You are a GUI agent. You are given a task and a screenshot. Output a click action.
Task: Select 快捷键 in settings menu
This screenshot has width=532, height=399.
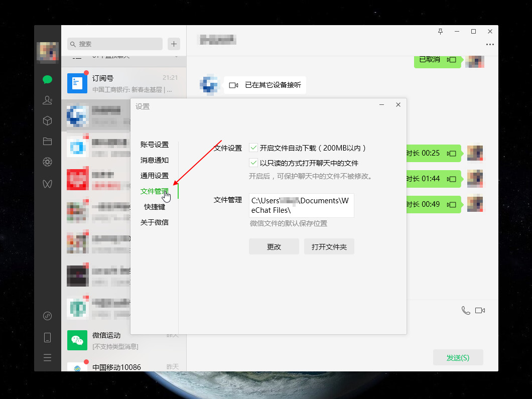tap(155, 207)
